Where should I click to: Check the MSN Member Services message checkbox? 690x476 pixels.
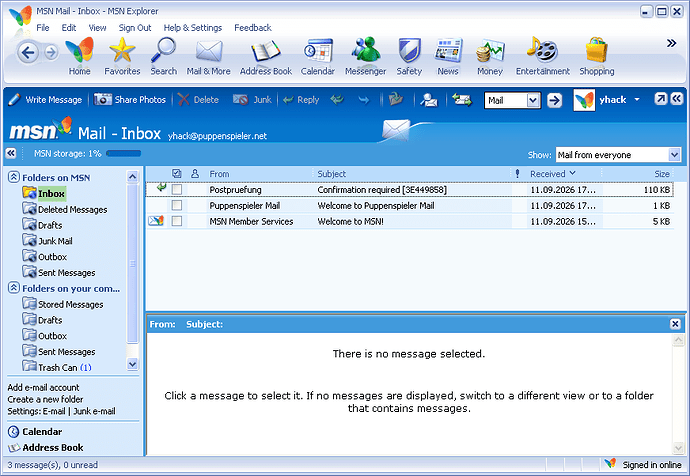[x=176, y=221]
